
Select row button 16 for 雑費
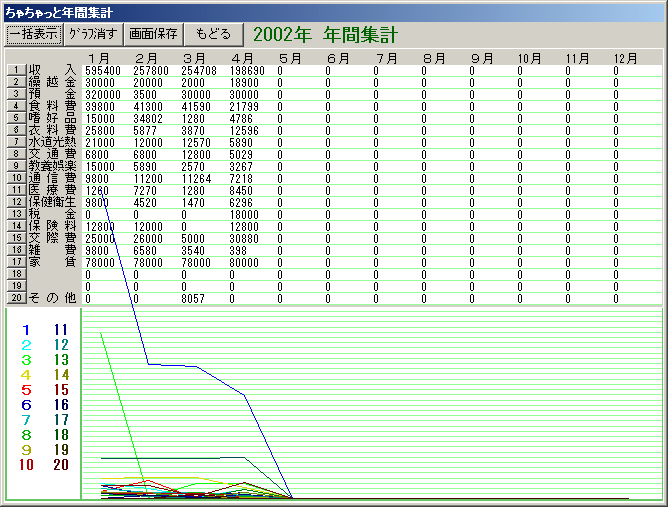click(x=16, y=250)
